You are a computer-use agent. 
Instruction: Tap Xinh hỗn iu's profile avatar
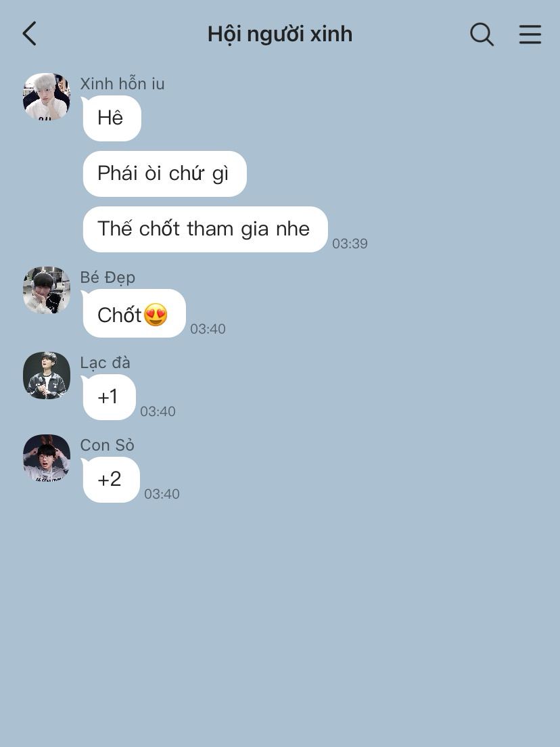pos(47,96)
